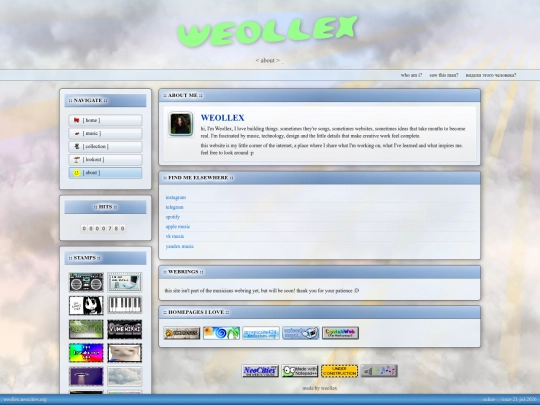Image resolution: width=540 pixels, height=405 pixels.
Task: Click the WEOLLEX name heading
Action: [222, 118]
